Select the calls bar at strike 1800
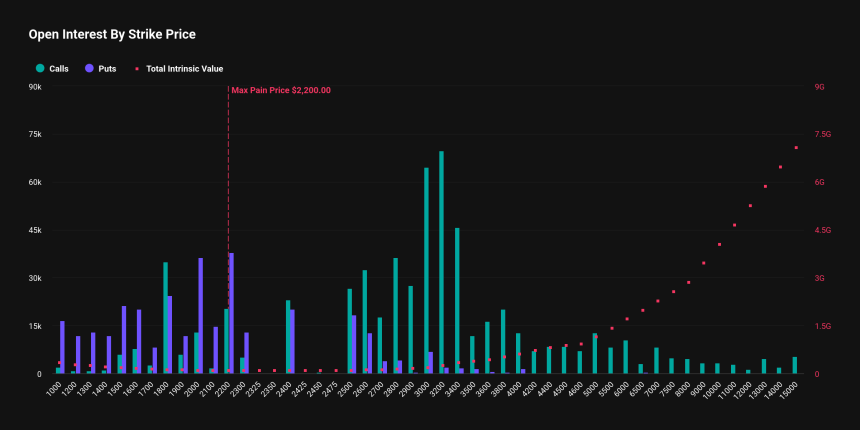This screenshot has height=430, width=860. click(166, 318)
